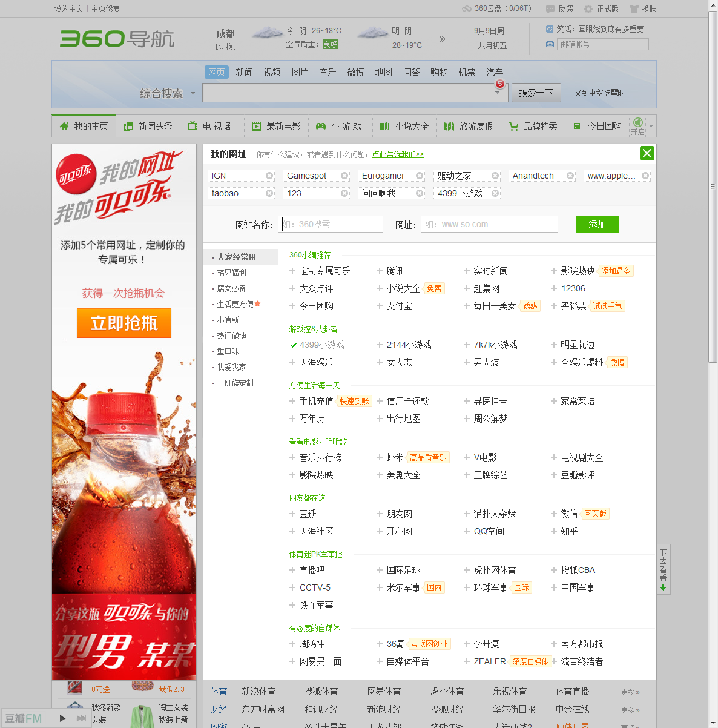Expand the nav bar extra dropdown arrow
This screenshot has height=728, width=718.
click(x=651, y=126)
